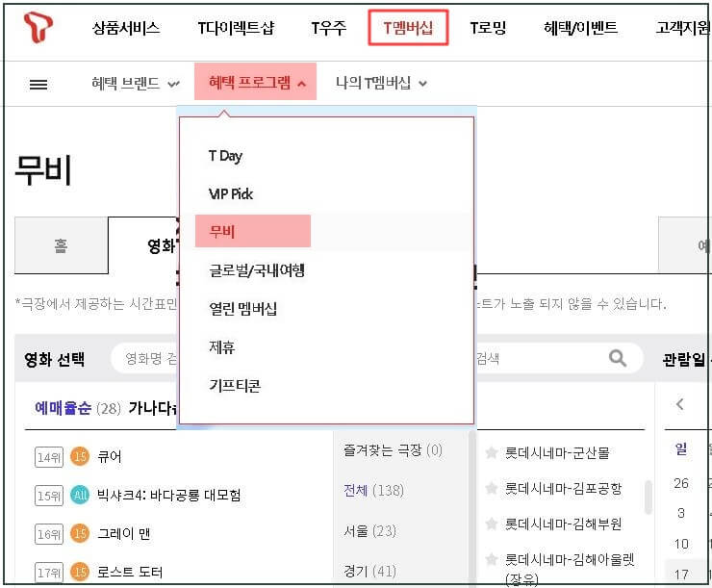The image size is (712, 588).
Task: Favorite 롯데시네마-김해부원 with its star
Action: 492,524
